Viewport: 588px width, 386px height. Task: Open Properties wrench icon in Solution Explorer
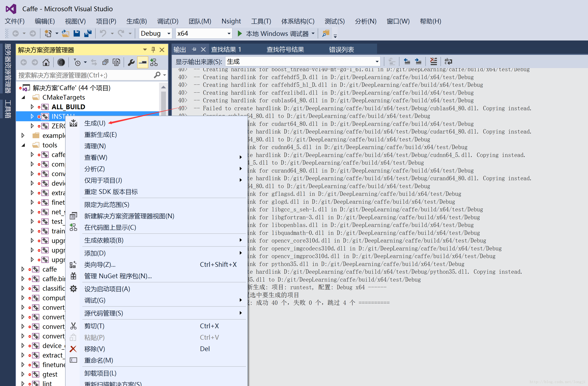coord(131,62)
